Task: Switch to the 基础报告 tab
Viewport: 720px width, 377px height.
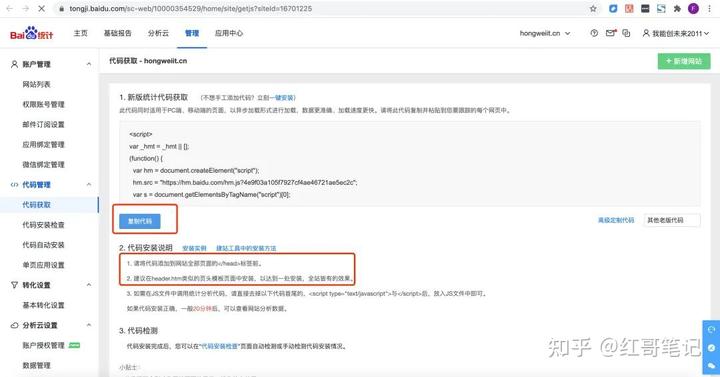Action: [118, 33]
